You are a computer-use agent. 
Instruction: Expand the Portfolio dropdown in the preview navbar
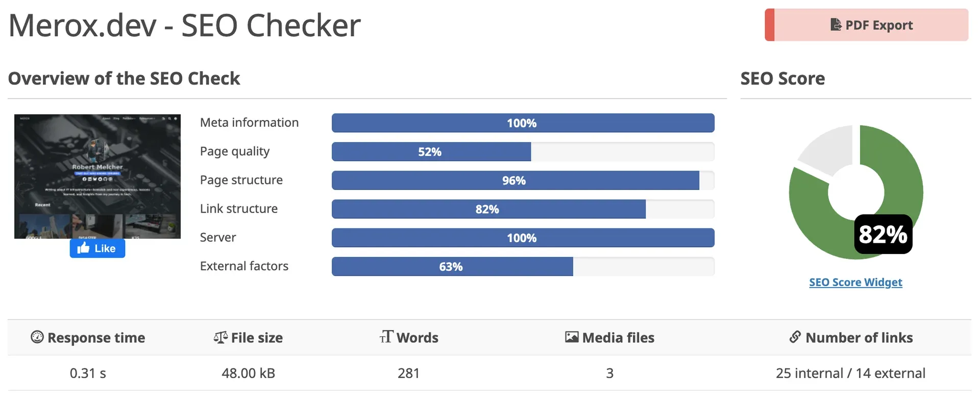click(129, 118)
